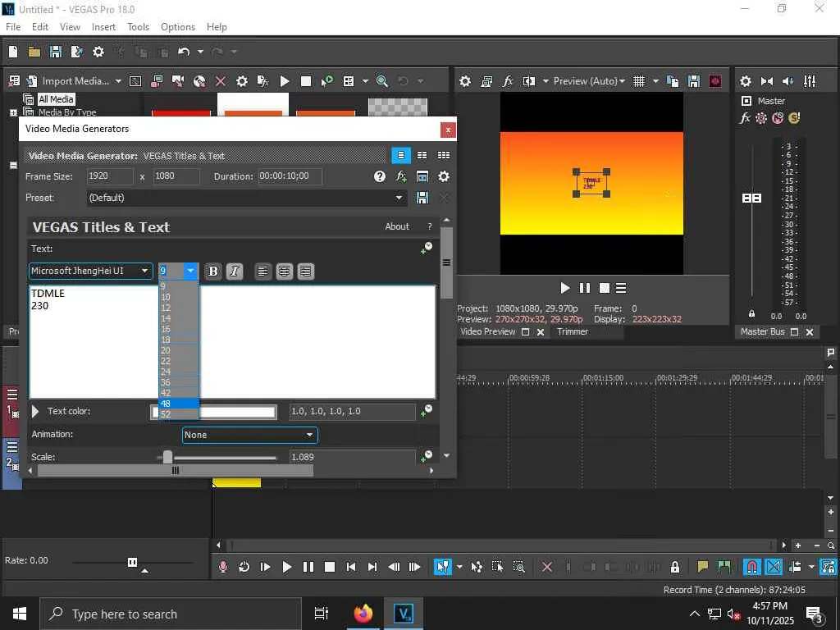The width and height of the screenshot is (840, 630).
Task: Choose font size 48 in list
Action: (x=179, y=404)
